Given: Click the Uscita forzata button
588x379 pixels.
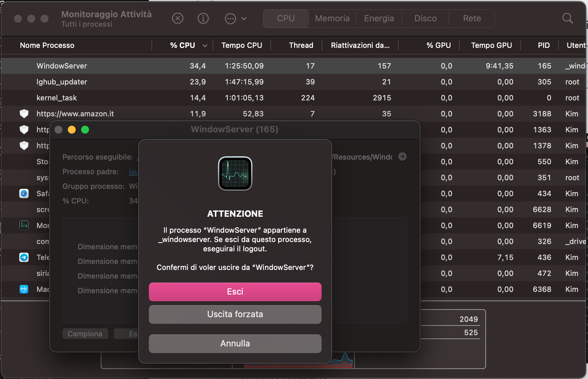Looking at the screenshot, I should tap(235, 314).
